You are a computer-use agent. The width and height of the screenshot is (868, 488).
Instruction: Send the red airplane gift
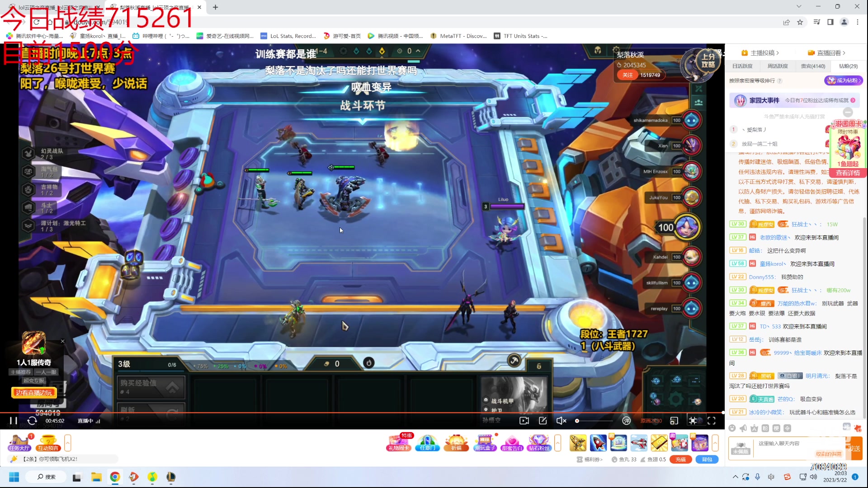[639, 443]
